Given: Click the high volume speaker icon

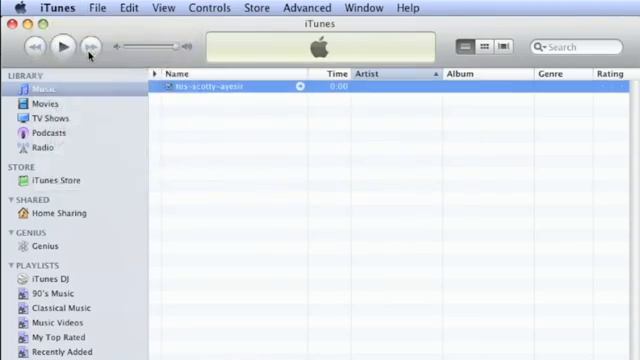Looking at the screenshot, I should coord(187,47).
